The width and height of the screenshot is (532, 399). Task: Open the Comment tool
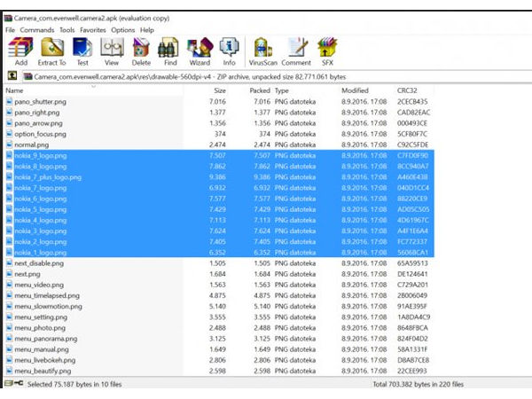click(x=296, y=51)
